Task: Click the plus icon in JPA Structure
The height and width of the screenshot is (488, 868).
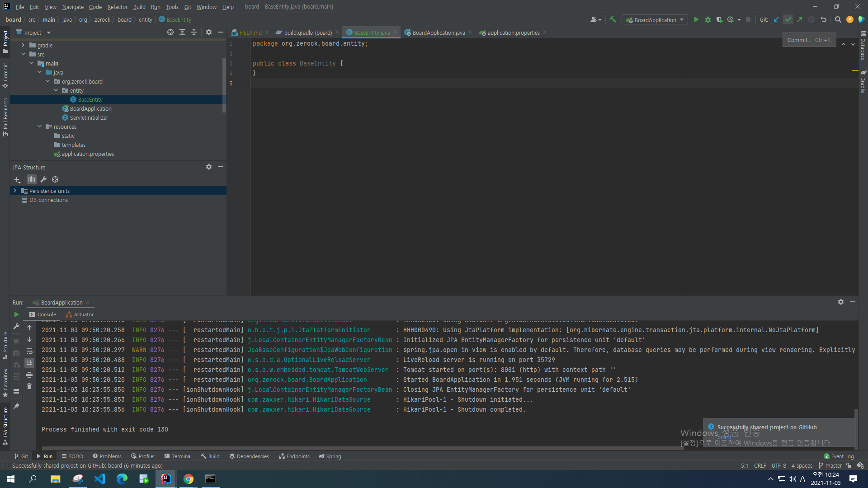Action: click(x=17, y=180)
